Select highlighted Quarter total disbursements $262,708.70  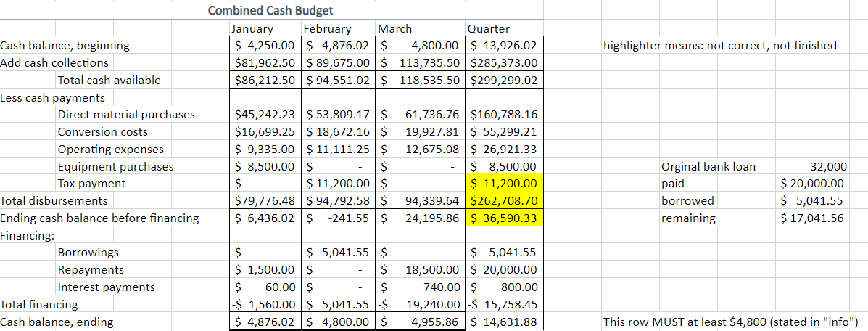click(505, 201)
